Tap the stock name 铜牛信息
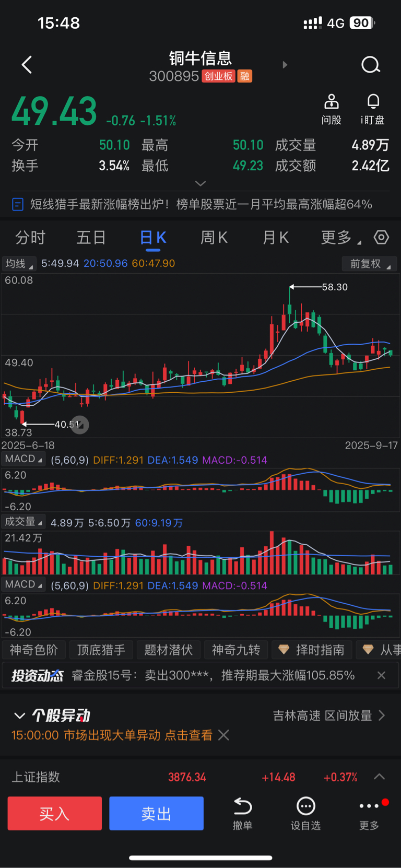The width and height of the screenshot is (401, 868). click(200, 57)
